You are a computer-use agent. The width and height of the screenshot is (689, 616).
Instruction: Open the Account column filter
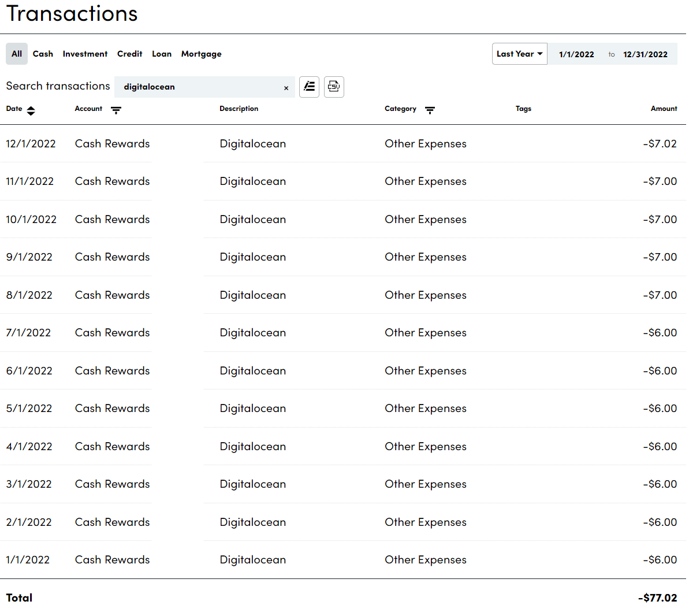click(x=116, y=110)
